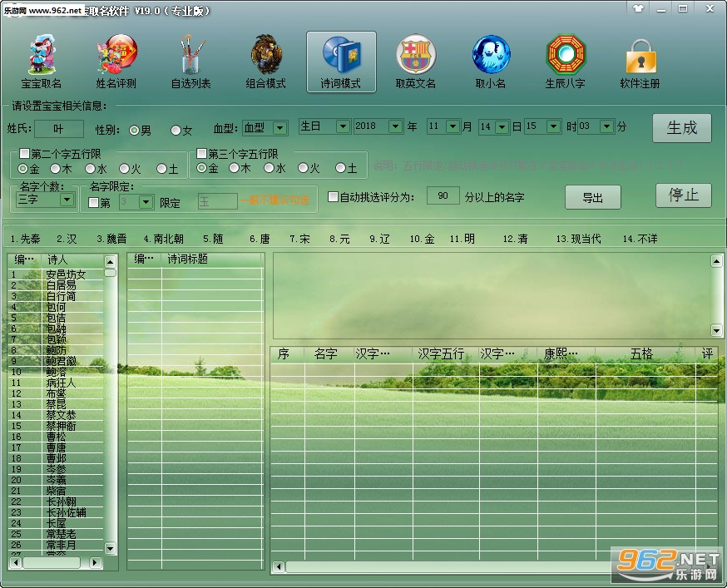Select the 13.现当代 dynasty tab
727x588 pixels.
pos(578,239)
